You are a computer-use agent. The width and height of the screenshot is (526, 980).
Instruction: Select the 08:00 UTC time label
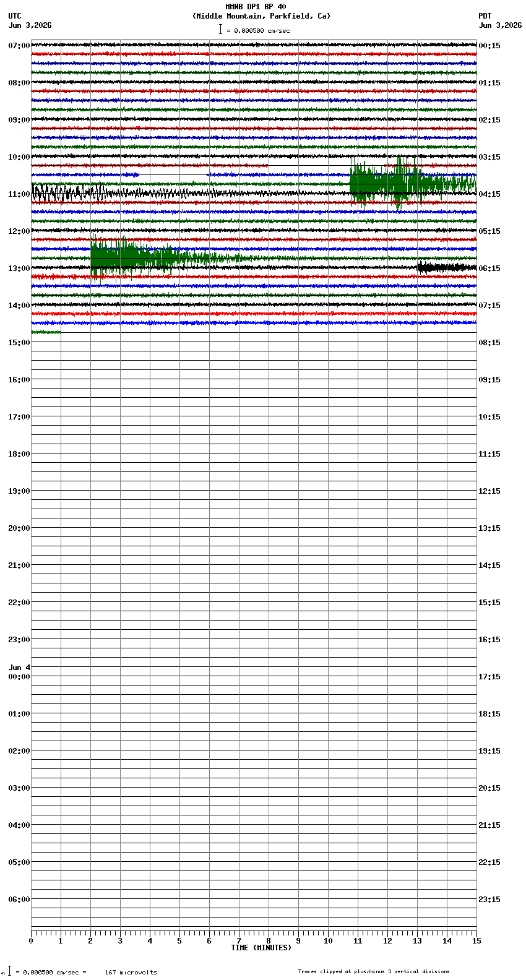pyautogui.click(x=19, y=83)
